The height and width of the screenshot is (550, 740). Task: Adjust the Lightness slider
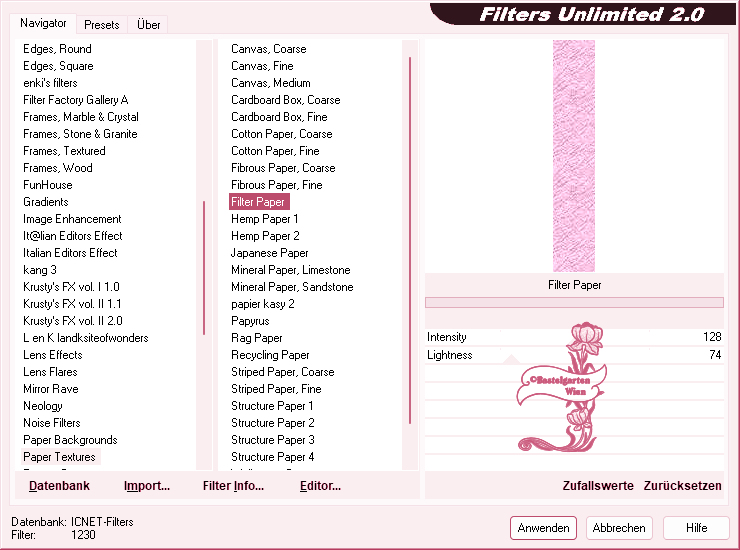pos(574,355)
